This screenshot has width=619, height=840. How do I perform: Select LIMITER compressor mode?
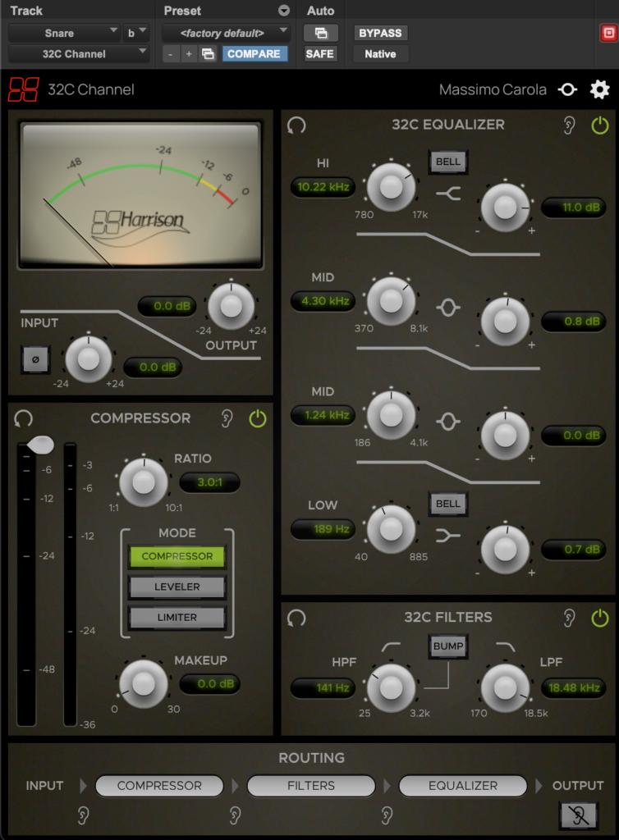click(177, 617)
